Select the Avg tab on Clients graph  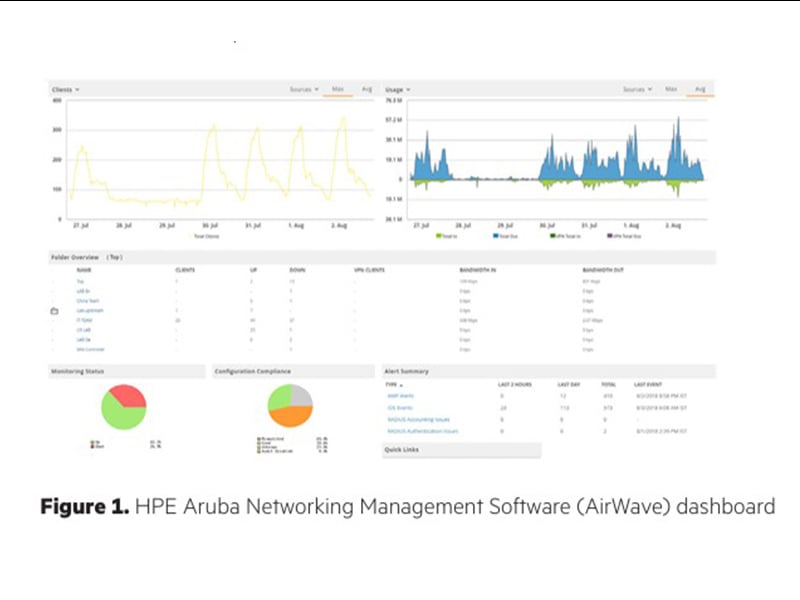pyautogui.click(x=366, y=89)
